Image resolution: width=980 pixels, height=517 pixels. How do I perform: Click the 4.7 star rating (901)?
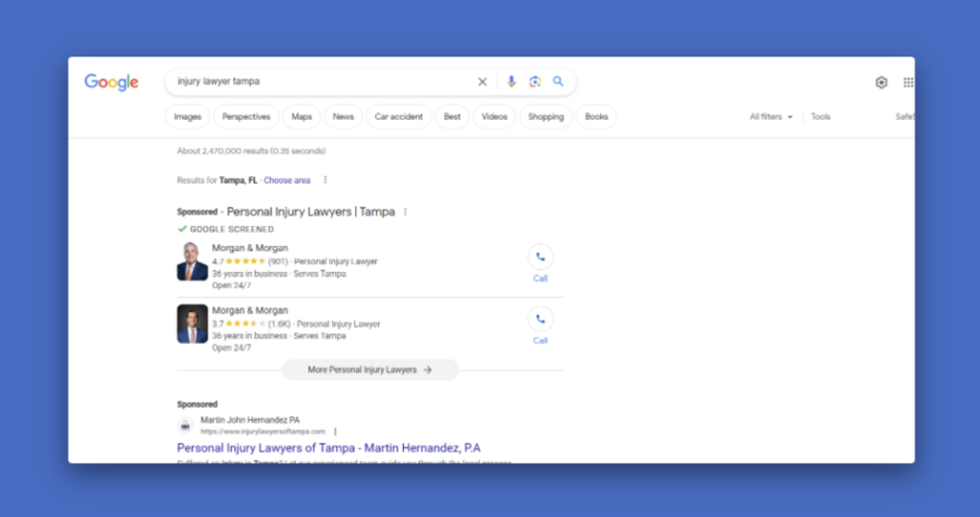[250, 261]
